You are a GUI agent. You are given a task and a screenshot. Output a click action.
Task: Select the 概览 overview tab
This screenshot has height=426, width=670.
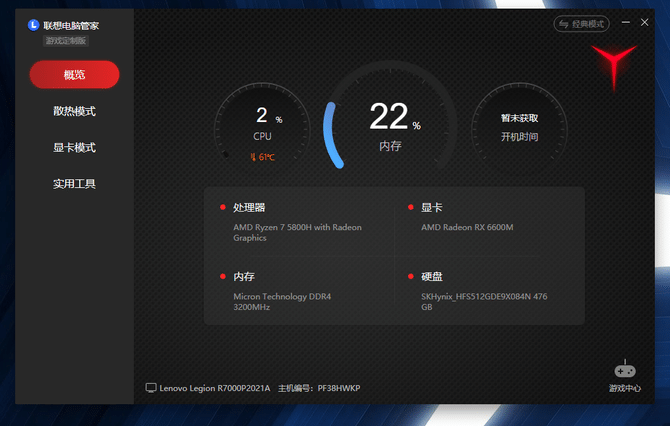tap(74, 75)
